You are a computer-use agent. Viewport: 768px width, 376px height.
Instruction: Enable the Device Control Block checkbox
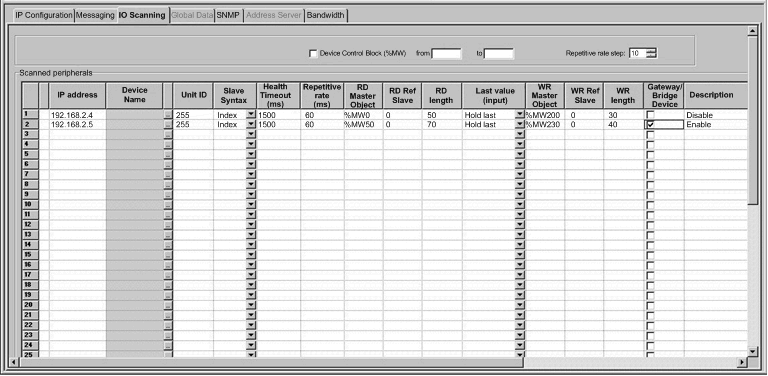pyautogui.click(x=313, y=53)
